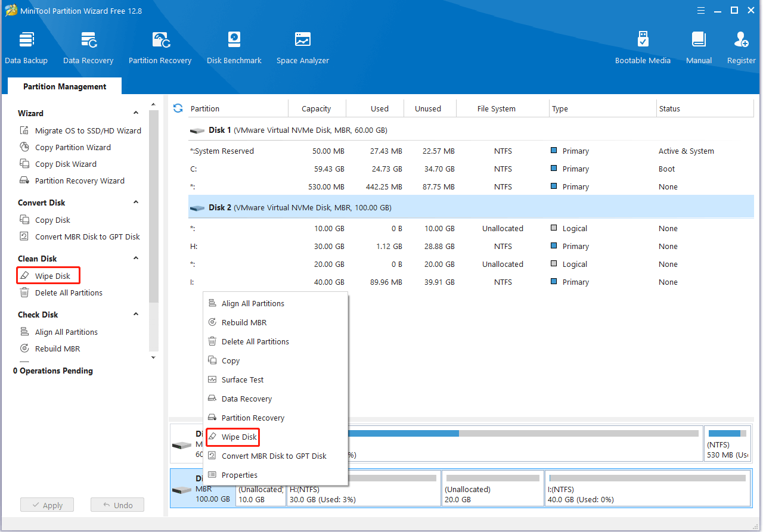
Task: Select the H: partition row
Action: [x=471, y=246]
